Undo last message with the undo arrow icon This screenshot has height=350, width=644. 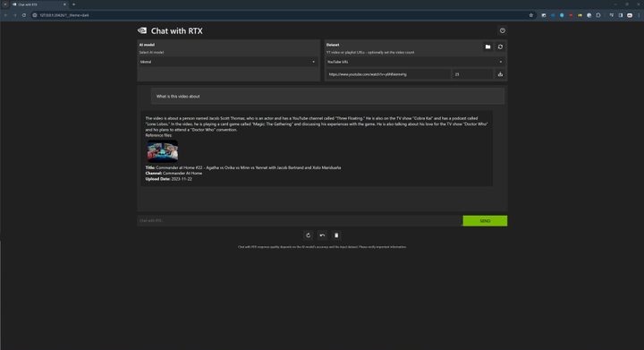pos(322,235)
